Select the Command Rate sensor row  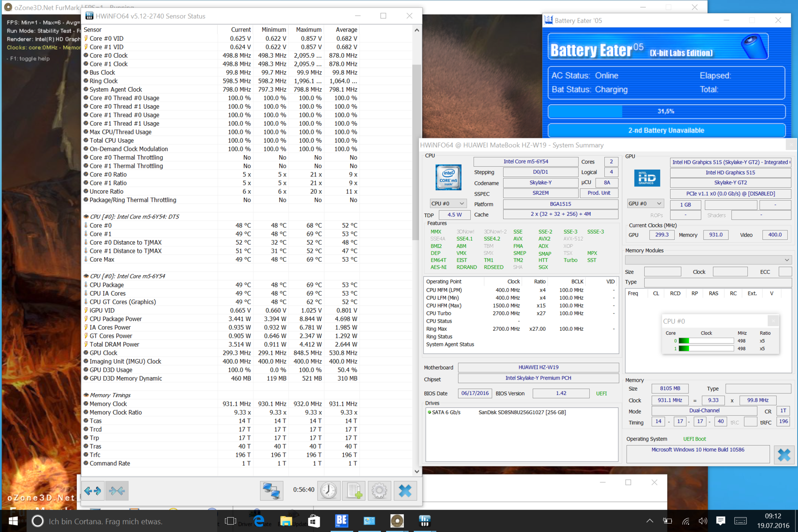[x=221, y=463]
